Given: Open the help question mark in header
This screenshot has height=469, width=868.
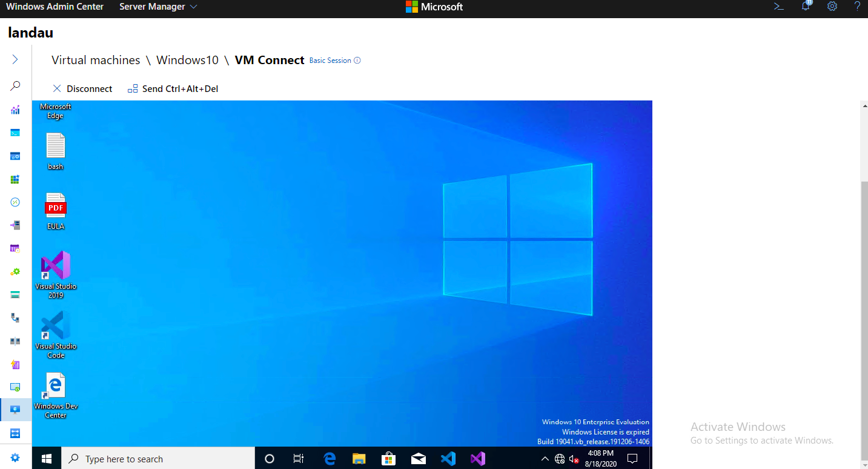Looking at the screenshot, I should [858, 6].
